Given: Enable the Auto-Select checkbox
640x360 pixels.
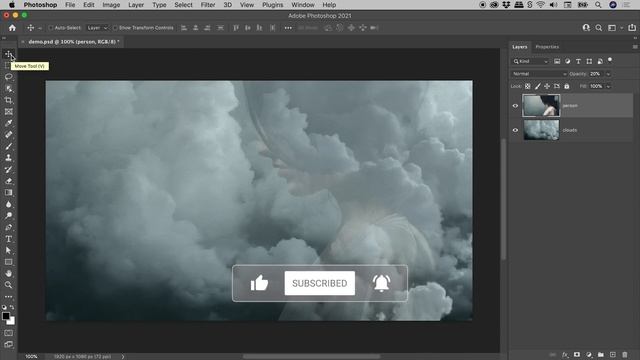Looking at the screenshot, I should click(x=51, y=28).
